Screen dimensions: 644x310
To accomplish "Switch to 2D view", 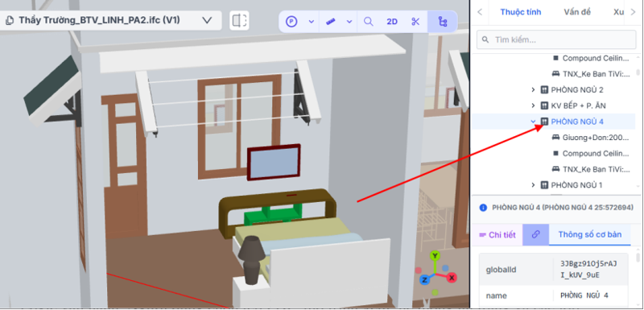I will pyautogui.click(x=392, y=22).
